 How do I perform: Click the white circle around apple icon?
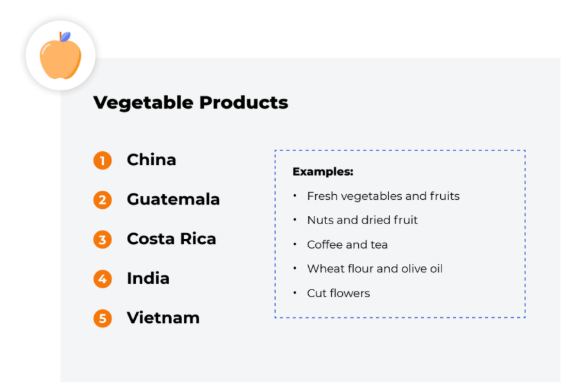(61, 56)
